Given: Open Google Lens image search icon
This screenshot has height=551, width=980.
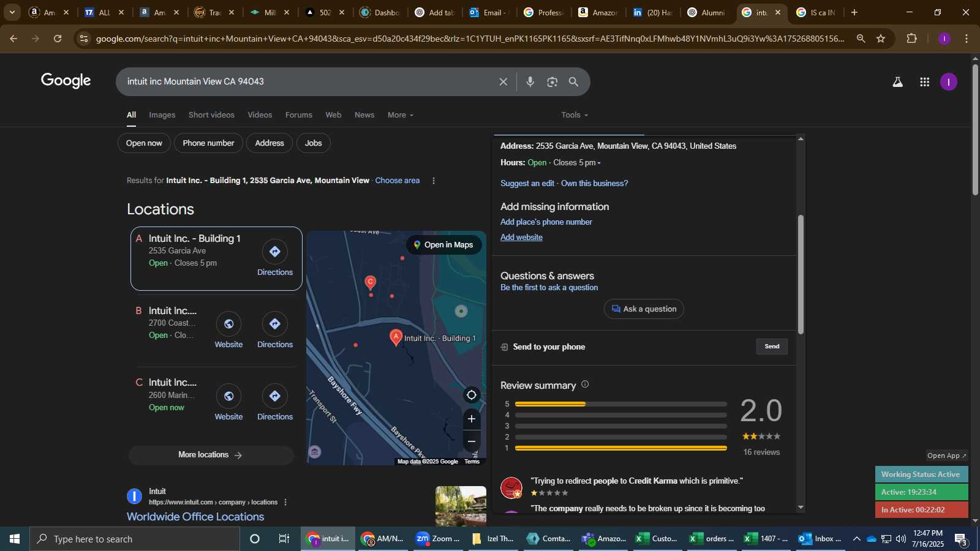Looking at the screenshot, I should point(552,81).
